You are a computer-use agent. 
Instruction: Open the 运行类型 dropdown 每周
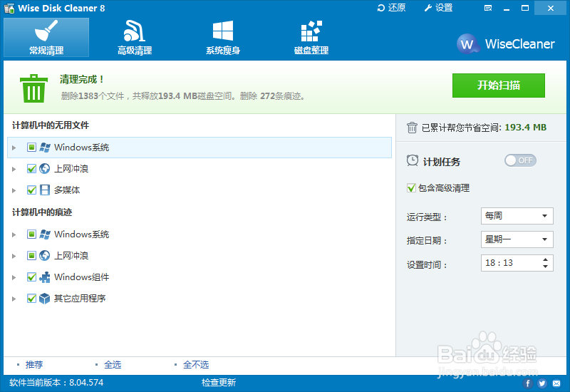pyautogui.click(x=517, y=216)
